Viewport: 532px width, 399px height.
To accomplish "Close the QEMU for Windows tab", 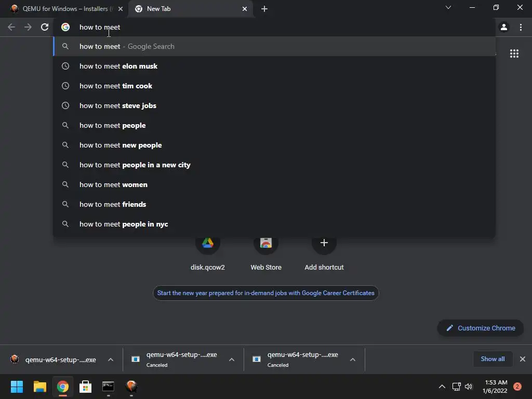I will click(121, 9).
